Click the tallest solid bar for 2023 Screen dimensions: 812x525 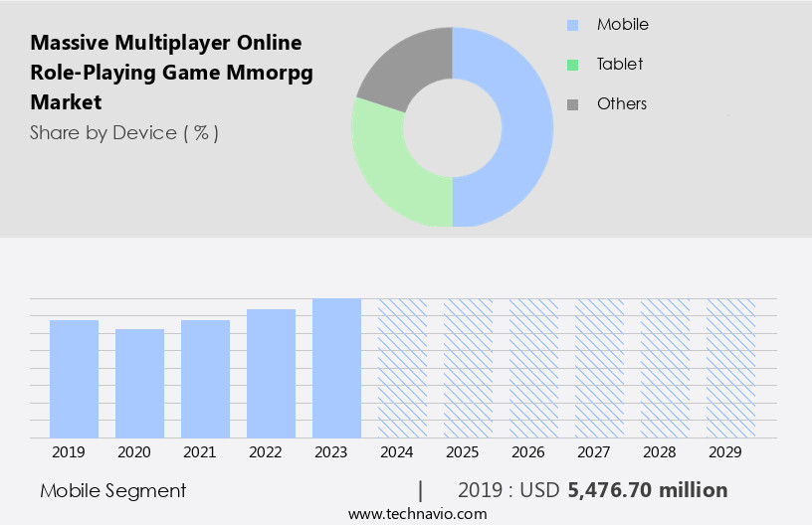(x=336, y=368)
